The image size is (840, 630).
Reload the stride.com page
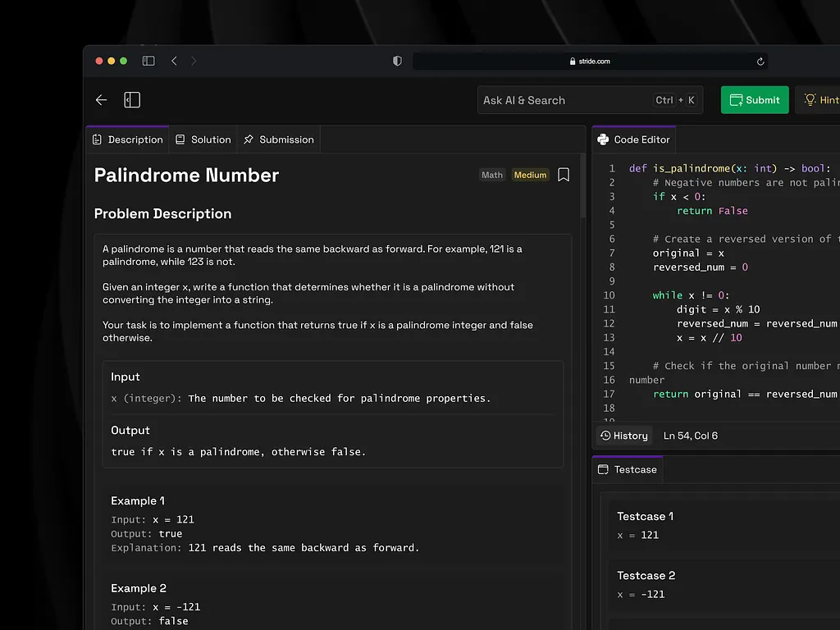tap(760, 61)
